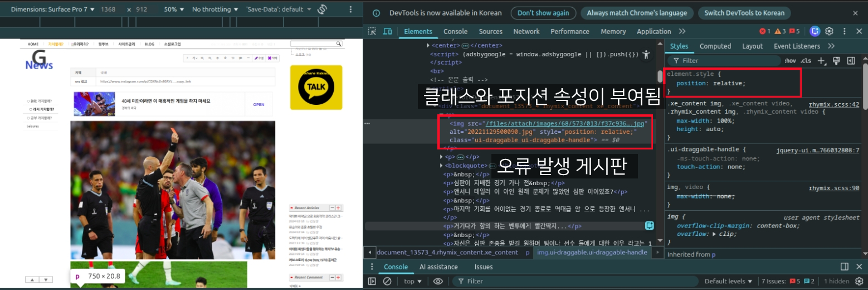868x290 pixels.
Task: Open the No throttling dropdown
Action: click(215, 9)
